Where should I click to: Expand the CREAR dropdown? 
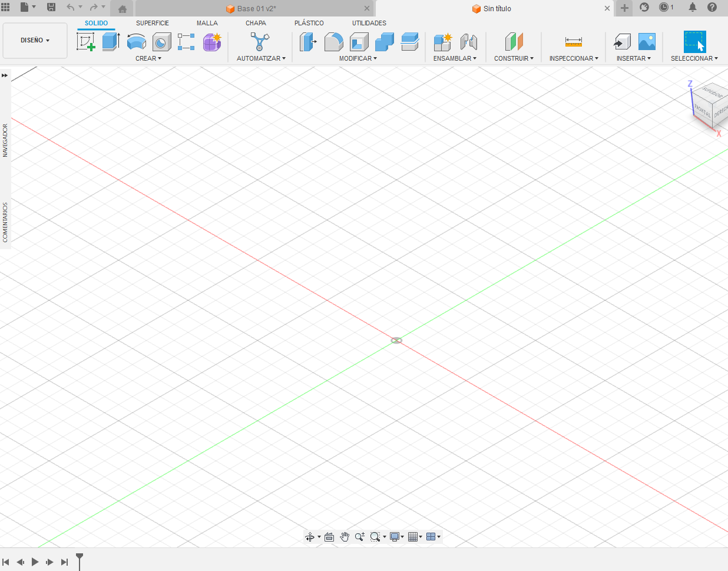148,58
